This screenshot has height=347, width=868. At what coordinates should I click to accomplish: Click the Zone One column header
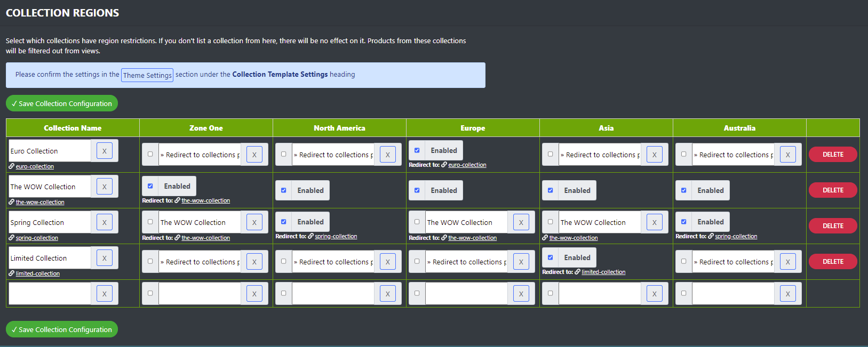(206, 128)
